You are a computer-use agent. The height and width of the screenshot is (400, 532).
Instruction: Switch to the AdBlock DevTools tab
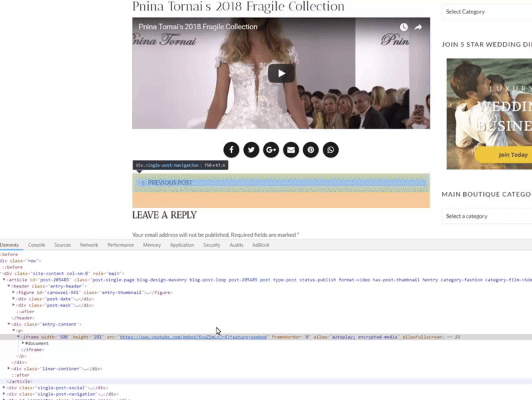click(x=261, y=245)
